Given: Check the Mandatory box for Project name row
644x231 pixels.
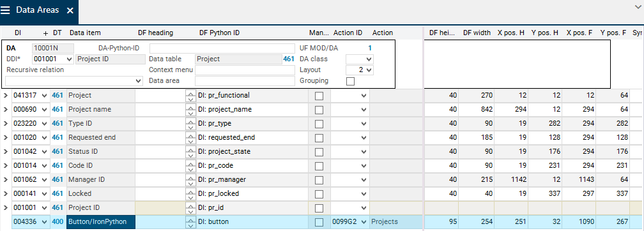Looking at the screenshot, I should point(319,110).
